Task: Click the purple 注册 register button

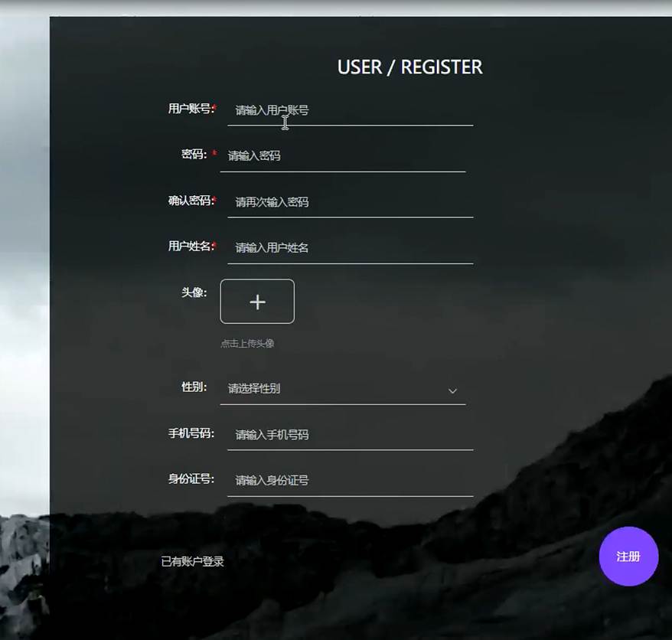Action: [x=628, y=557]
